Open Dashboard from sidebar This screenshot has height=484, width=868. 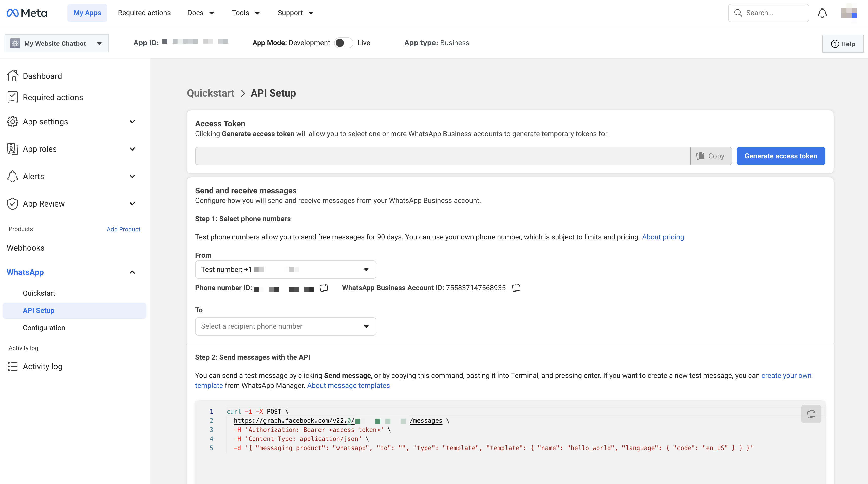point(42,76)
